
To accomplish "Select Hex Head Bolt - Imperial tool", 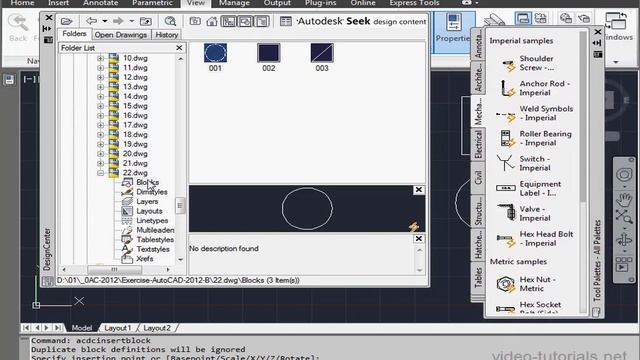I will click(534, 238).
